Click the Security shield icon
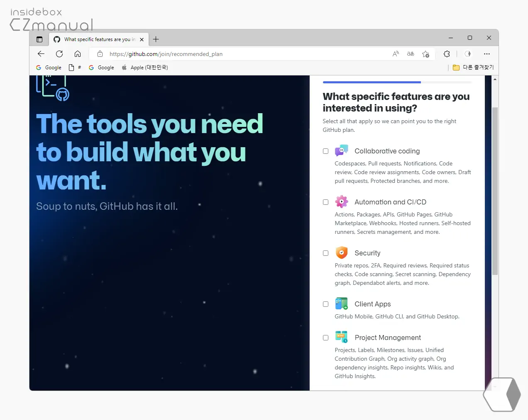Image resolution: width=528 pixels, height=420 pixels. click(x=342, y=252)
